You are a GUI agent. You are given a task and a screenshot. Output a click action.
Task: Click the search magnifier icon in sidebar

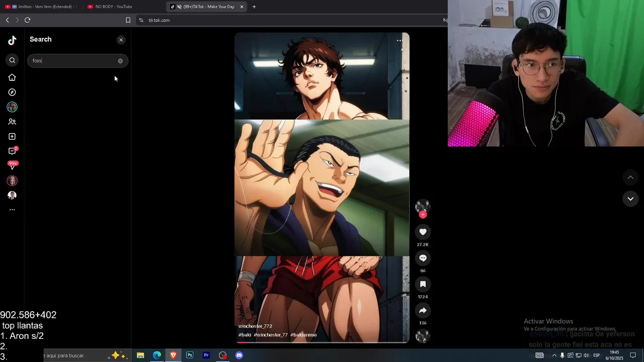point(12,60)
